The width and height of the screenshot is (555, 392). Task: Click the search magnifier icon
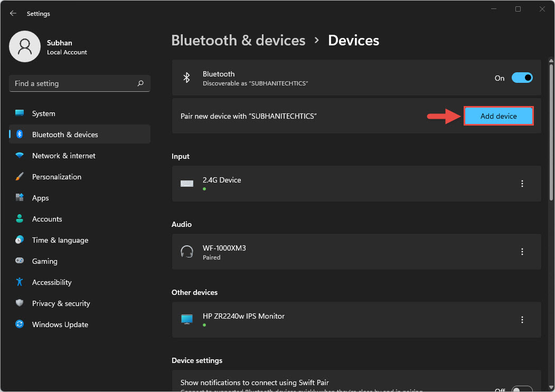140,83
